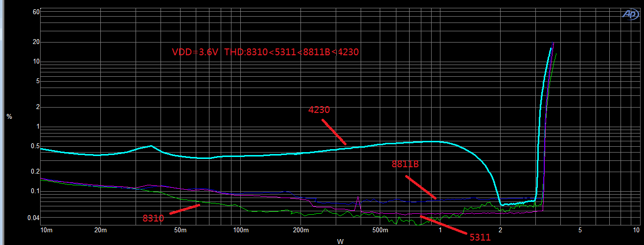This screenshot has width=644, height=245.
Task: Select the 4230 text label
Action: (319, 111)
